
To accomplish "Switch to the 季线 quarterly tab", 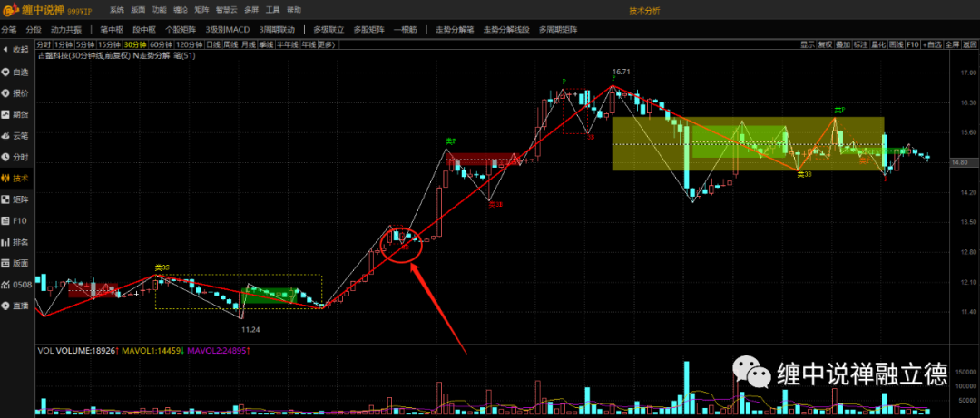I will tap(266, 44).
